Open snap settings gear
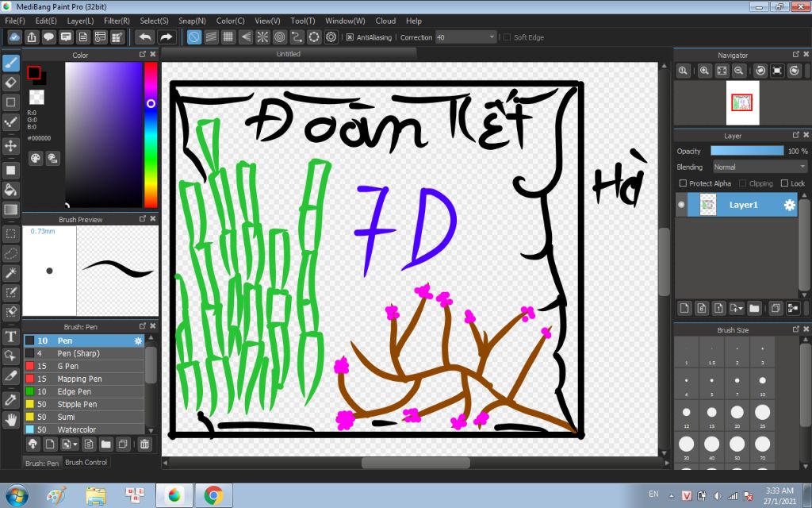 pos(331,37)
